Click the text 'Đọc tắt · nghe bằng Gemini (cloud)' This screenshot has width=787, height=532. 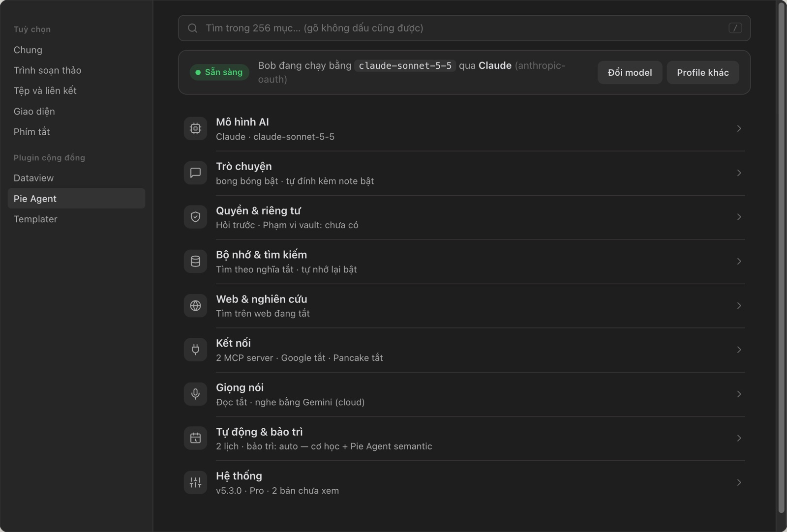[x=290, y=402]
